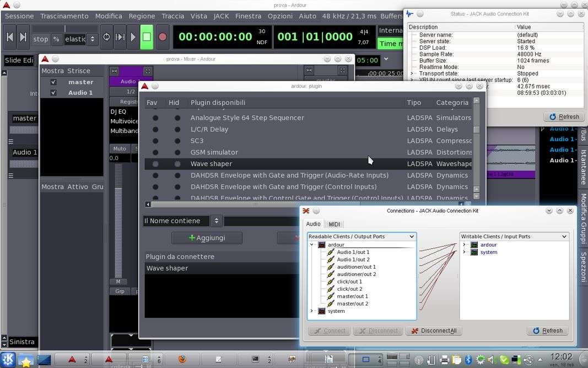588x368 pixels.
Task: Open the Traccia menu
Action: (x=172, y=16)
